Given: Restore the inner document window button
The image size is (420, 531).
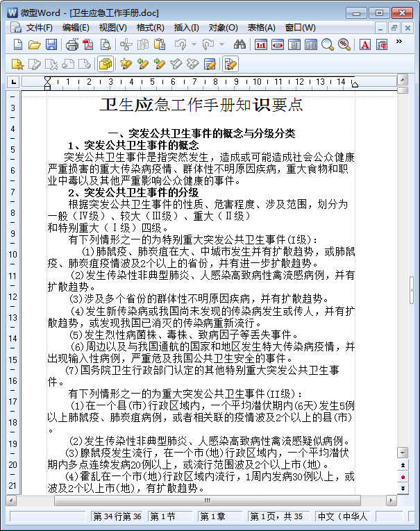Looking at the screenshot, I should click(x=394, y=28).
